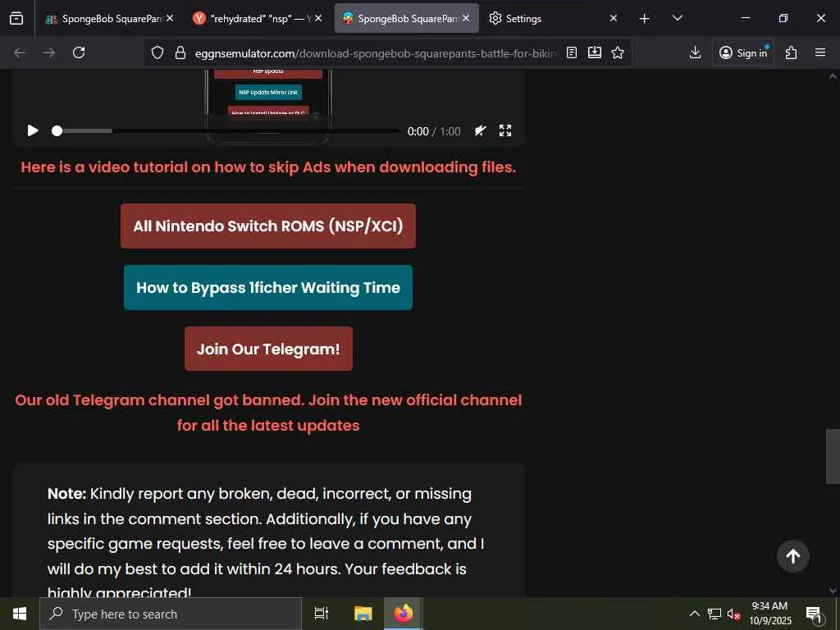Reload the current page
Image resolution: width=840 pixels, height=630 pixels.
tap(80, 52)
